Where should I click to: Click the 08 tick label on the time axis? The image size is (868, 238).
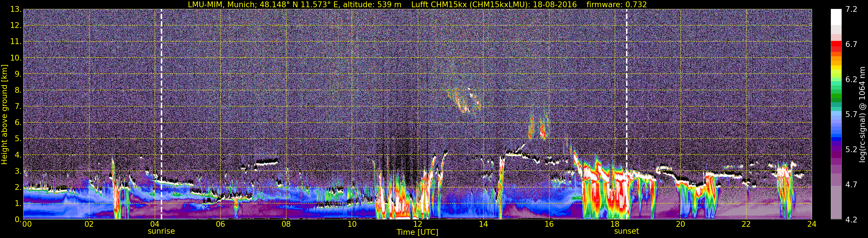click(286, 224)
